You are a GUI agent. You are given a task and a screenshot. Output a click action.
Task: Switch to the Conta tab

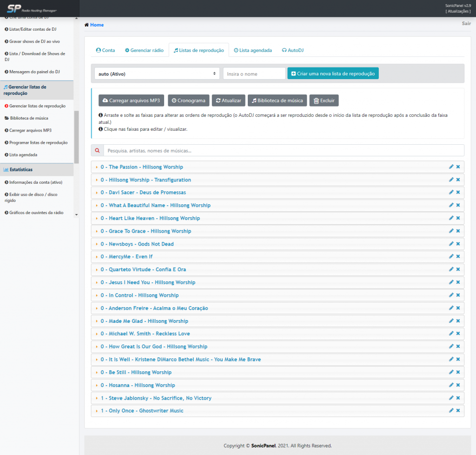pyautogui.click(x=106, y=50)
